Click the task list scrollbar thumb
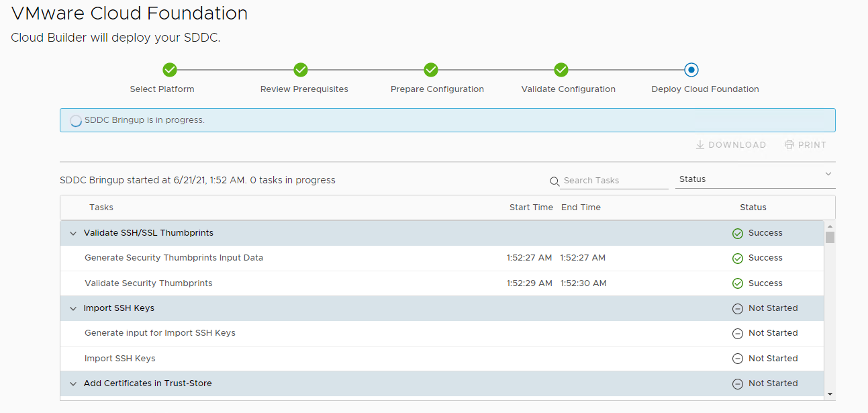 click(x=830, y=237)
